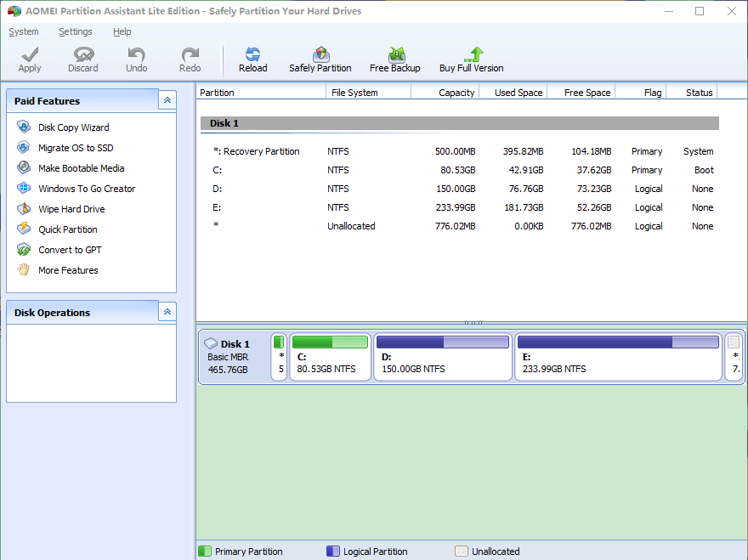Click the Flag column header
The image size is (748, 560).
(641, 93)
